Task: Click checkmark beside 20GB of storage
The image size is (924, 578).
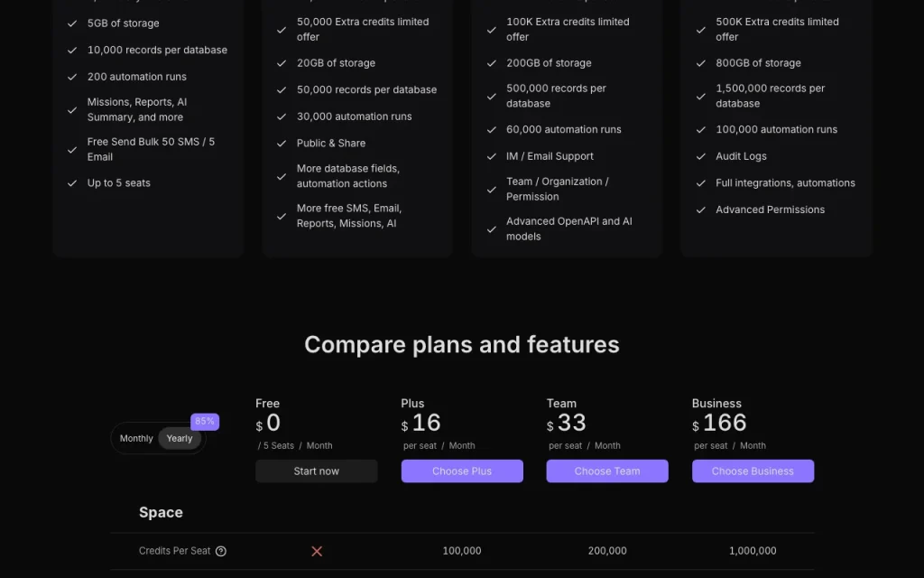Action: point(282,63)
